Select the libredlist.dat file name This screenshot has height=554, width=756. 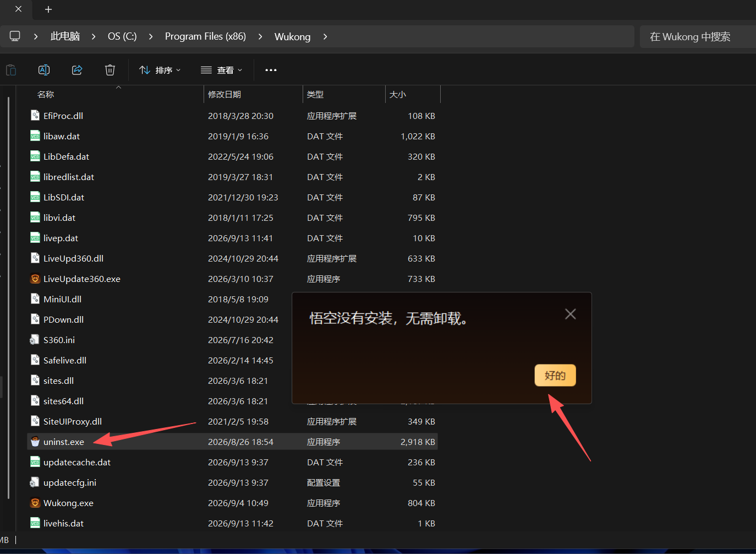click(69, 177)
